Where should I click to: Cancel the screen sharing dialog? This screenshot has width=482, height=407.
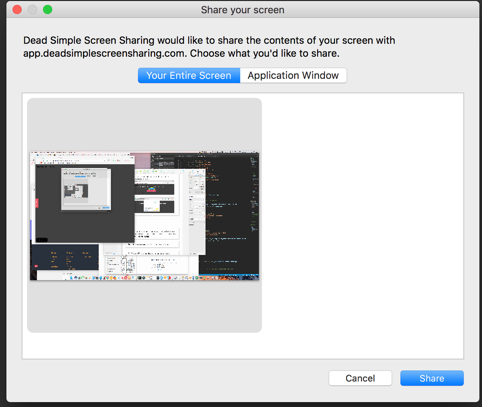coord(360,378)
